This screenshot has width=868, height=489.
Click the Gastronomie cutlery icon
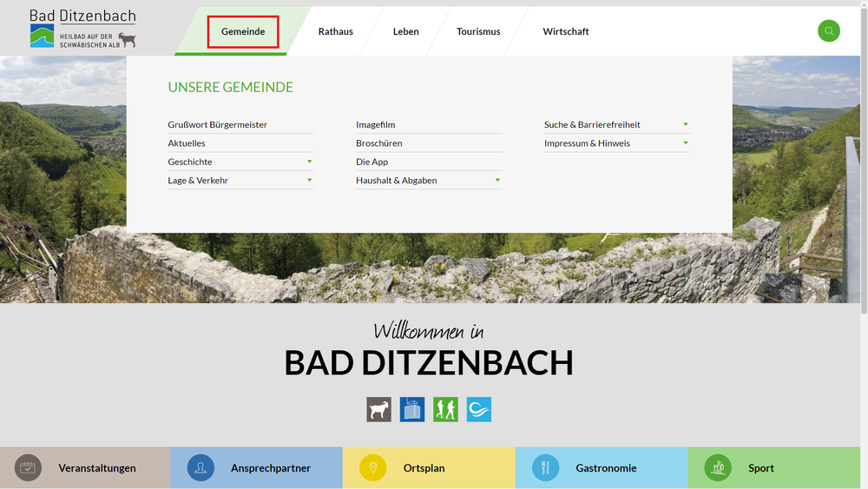click(x=545, y=468)
